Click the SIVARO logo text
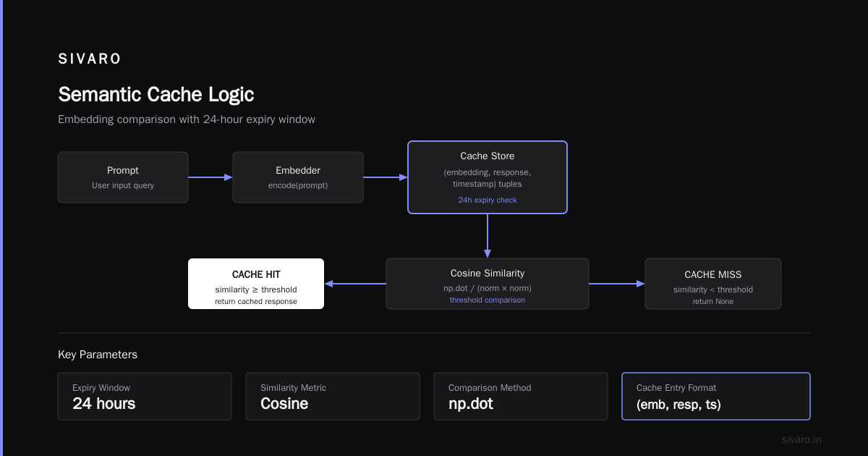Screen dimensions: 868x456 [90, 59]
